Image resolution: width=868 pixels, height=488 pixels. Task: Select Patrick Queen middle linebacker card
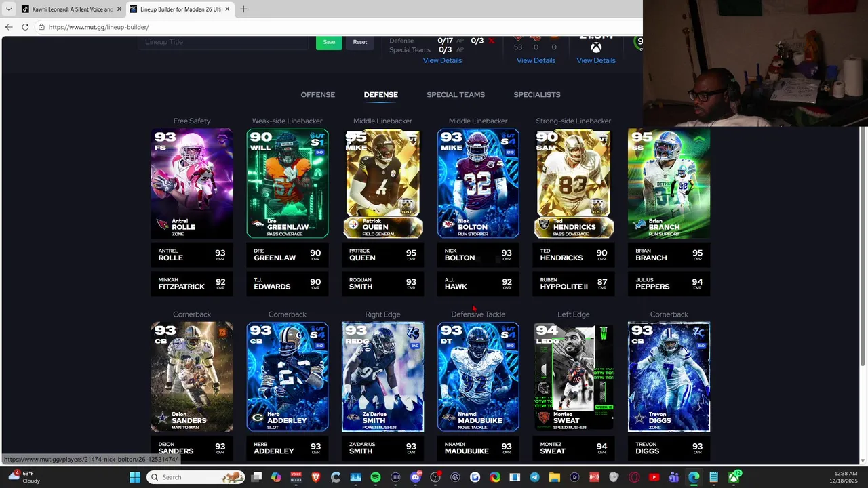[x=382, y=184]
